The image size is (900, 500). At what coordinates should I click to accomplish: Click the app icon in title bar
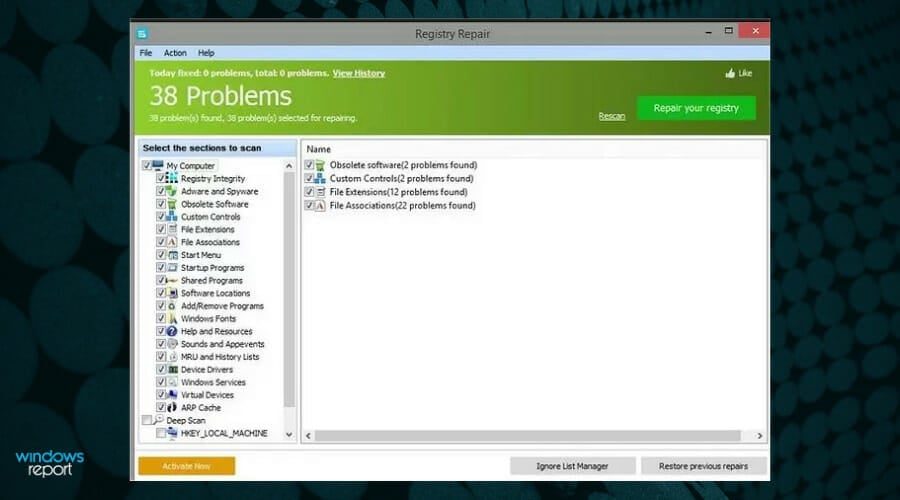(142, 34)
